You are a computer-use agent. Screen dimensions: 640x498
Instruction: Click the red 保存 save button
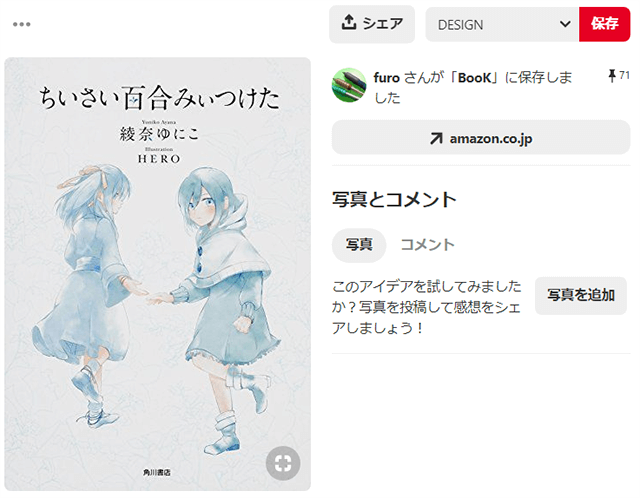pyautogui.click(x=604, y=24)
